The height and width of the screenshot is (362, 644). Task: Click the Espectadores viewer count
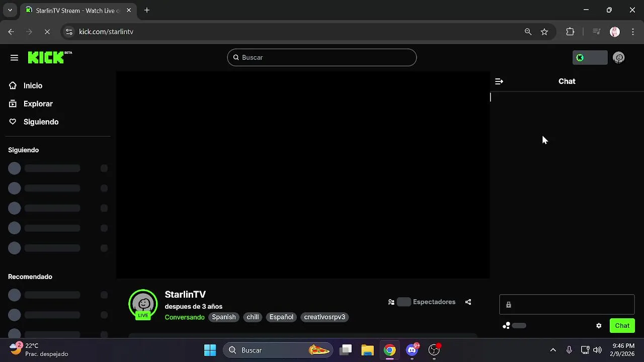click(422, 302)
